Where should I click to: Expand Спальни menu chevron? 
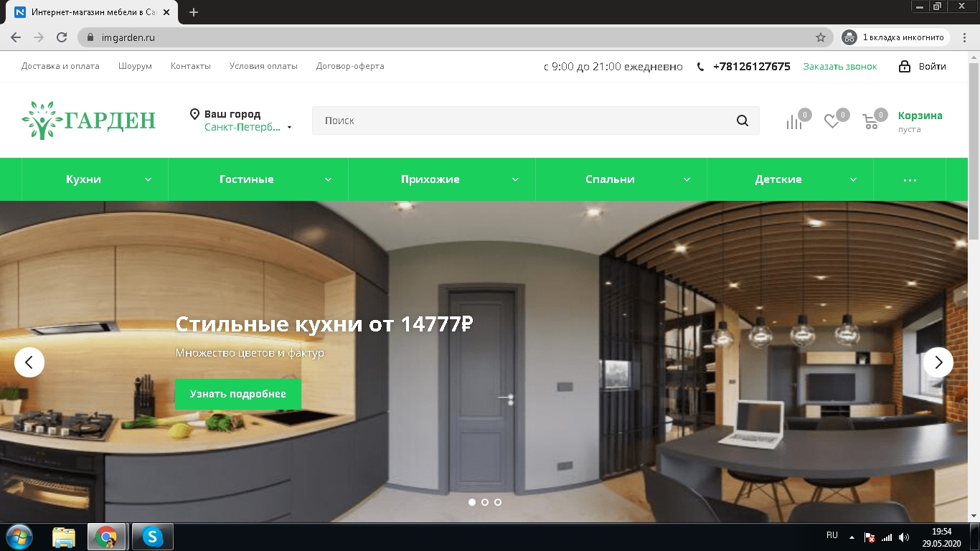coord(687,179)
